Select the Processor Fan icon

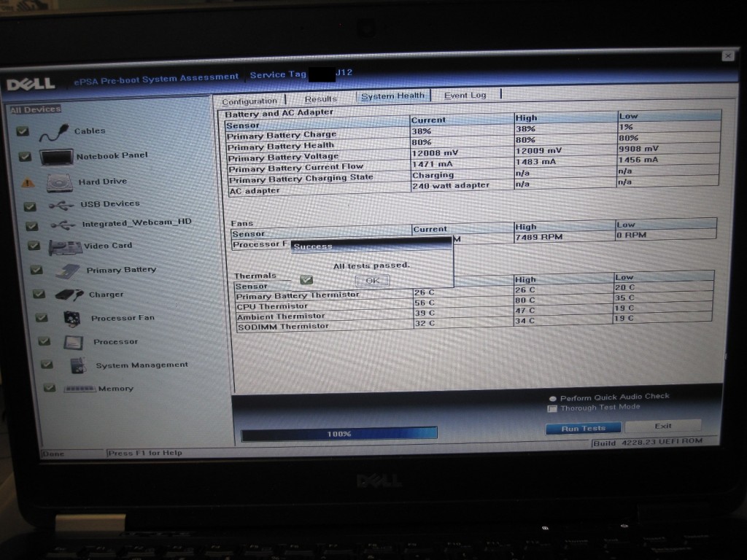tap(72, 319)
